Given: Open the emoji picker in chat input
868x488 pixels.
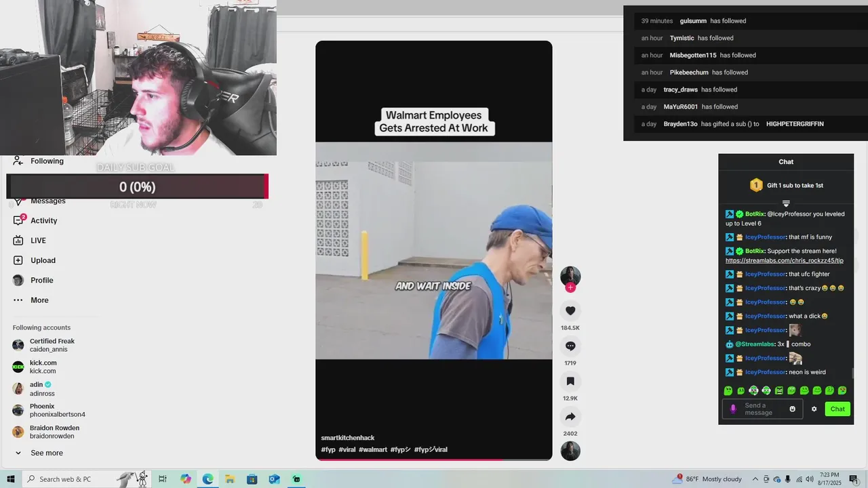Looking at the screenshot, I should [x=792, y=409].
